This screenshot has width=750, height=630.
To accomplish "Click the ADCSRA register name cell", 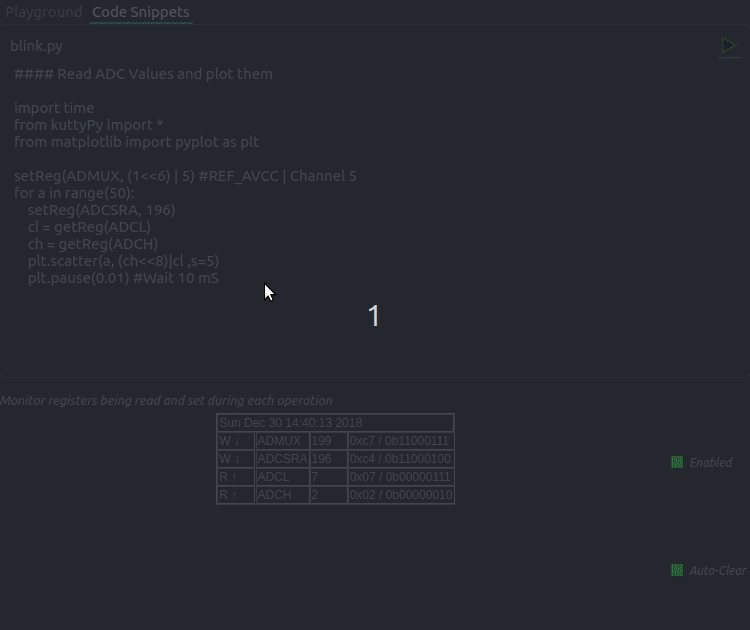I will click(280, 459).
